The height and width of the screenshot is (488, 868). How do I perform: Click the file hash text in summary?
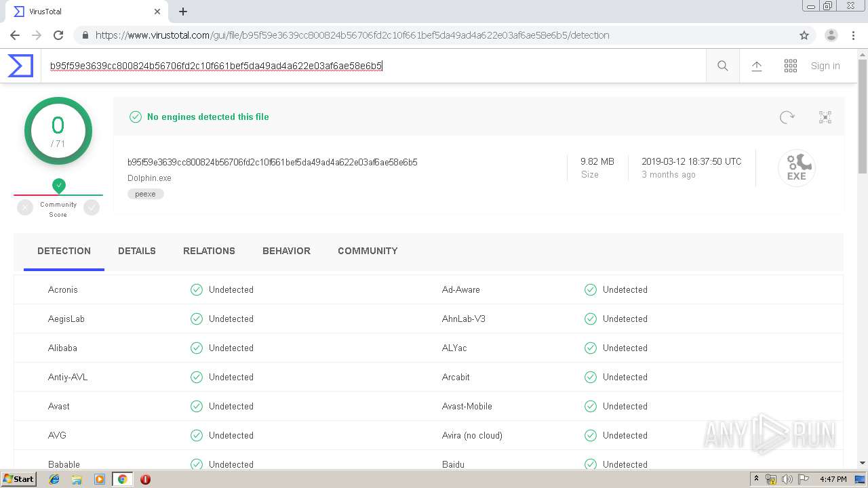[x=273, y=162]
